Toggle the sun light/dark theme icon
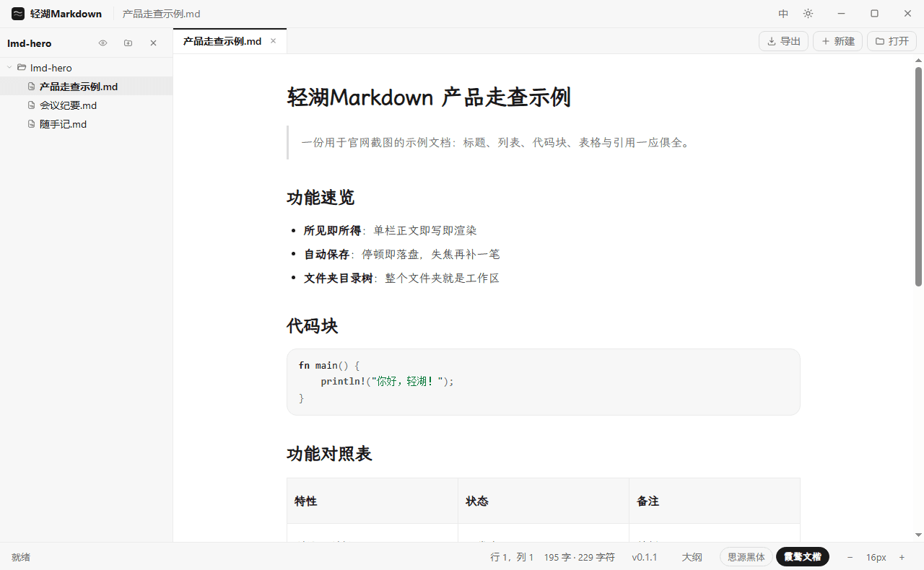924x570 pixels. click(x=808, y=14)
